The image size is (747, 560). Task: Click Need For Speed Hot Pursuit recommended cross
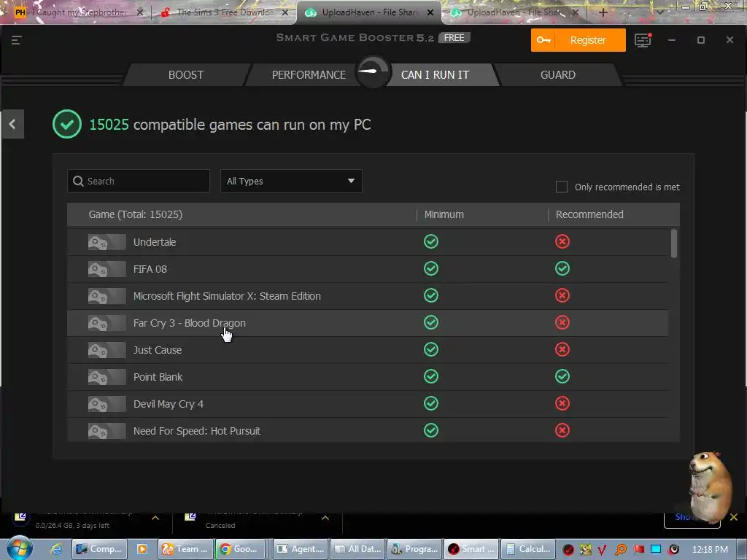[562, 430]
